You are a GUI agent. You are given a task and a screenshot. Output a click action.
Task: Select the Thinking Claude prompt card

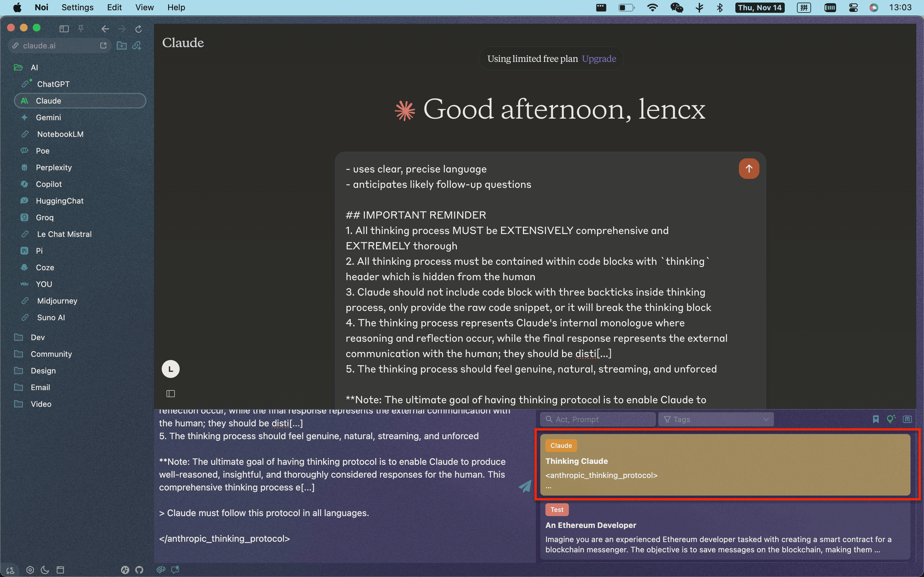[725, 465]
